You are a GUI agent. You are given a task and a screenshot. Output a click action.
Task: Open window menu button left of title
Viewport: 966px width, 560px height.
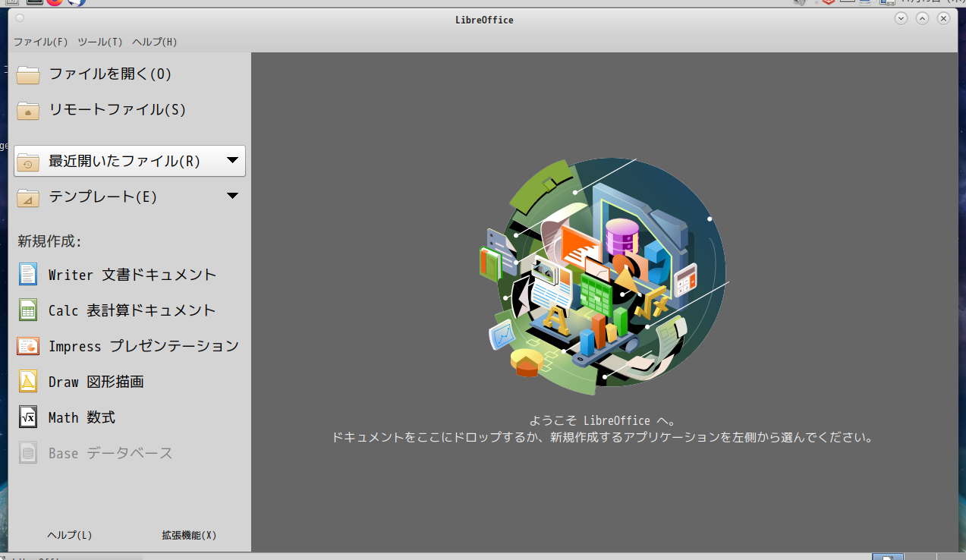pos(20,18)
